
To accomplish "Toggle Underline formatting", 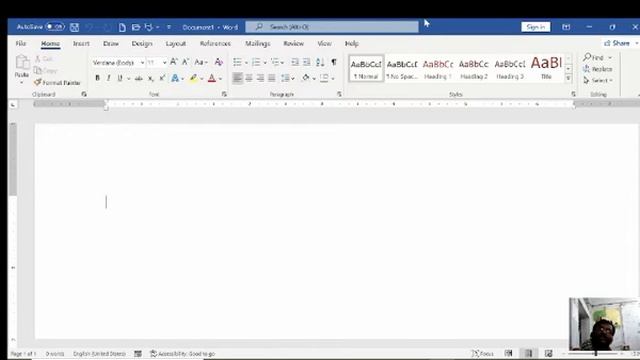I will (120, 78).
